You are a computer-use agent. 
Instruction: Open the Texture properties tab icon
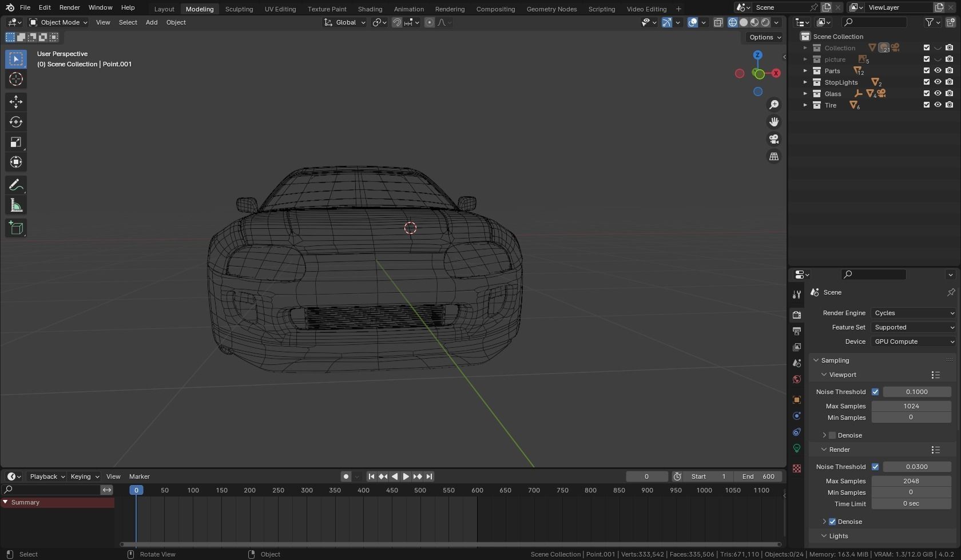point(796,468)
